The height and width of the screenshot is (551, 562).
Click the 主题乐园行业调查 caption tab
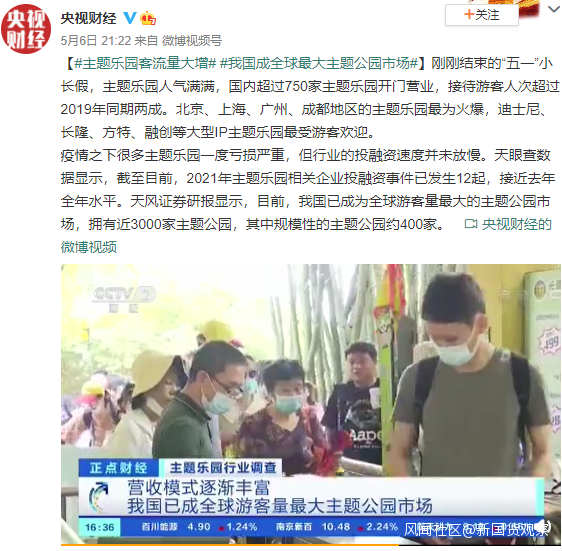tap(223, 468)
